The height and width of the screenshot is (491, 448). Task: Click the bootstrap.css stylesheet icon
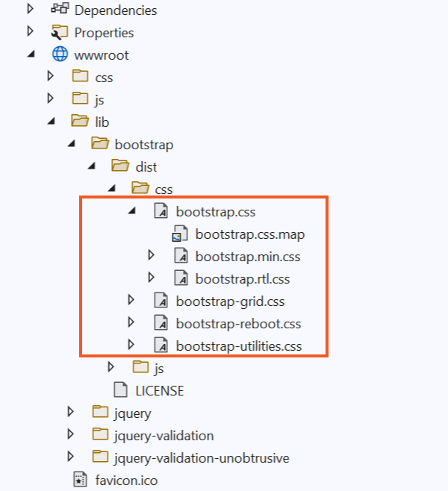click(161, 210)
